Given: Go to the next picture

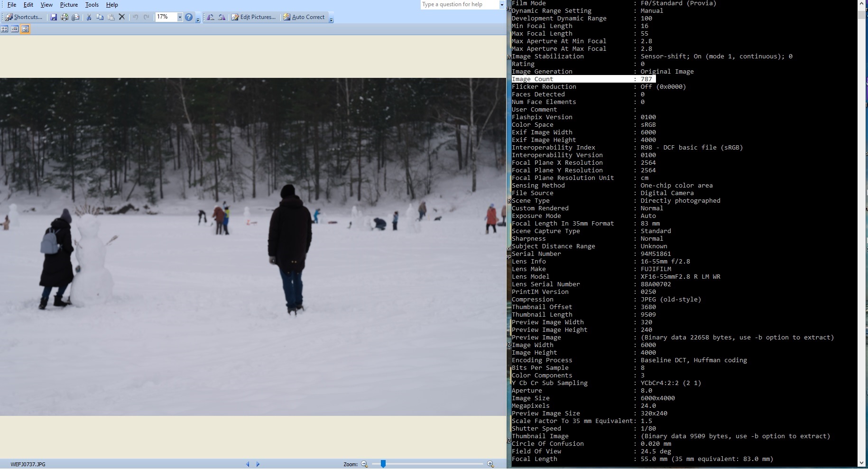Looking at the screenshot, I should (x=258, y=464).
